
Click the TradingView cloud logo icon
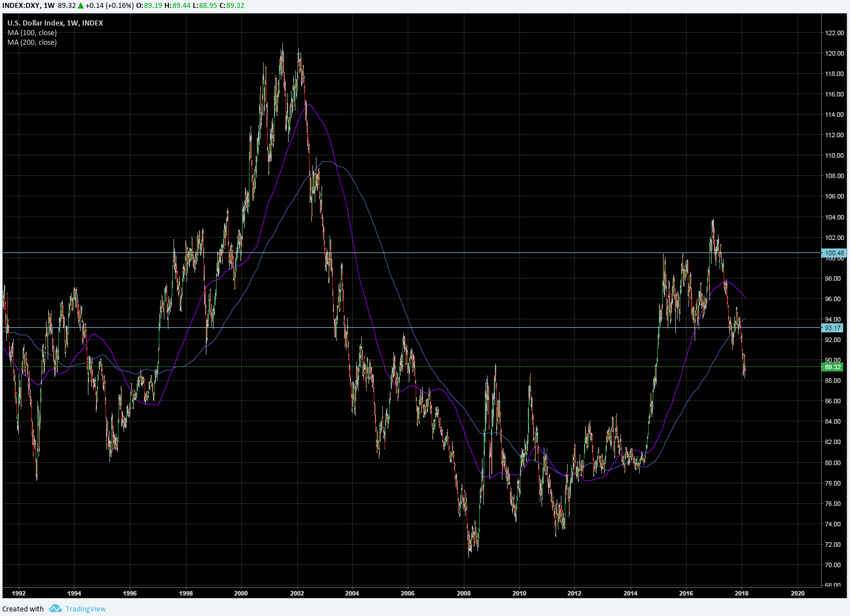[55, 609]
